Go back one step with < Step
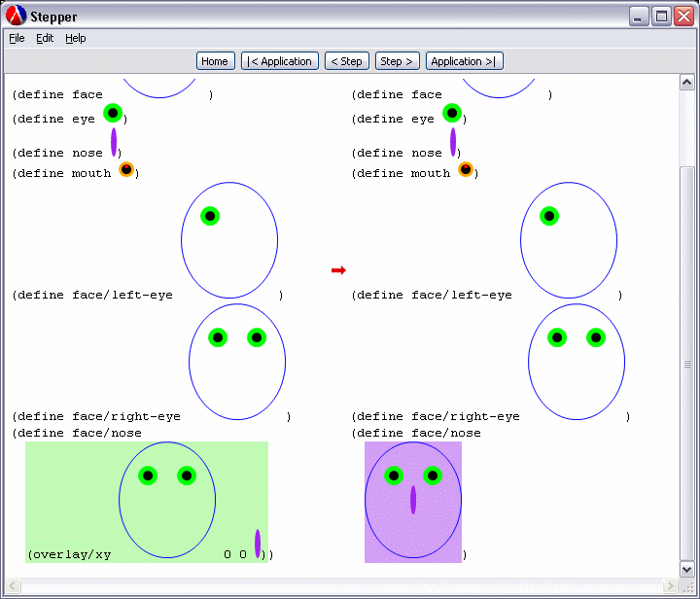 click(x=347, y=61)
